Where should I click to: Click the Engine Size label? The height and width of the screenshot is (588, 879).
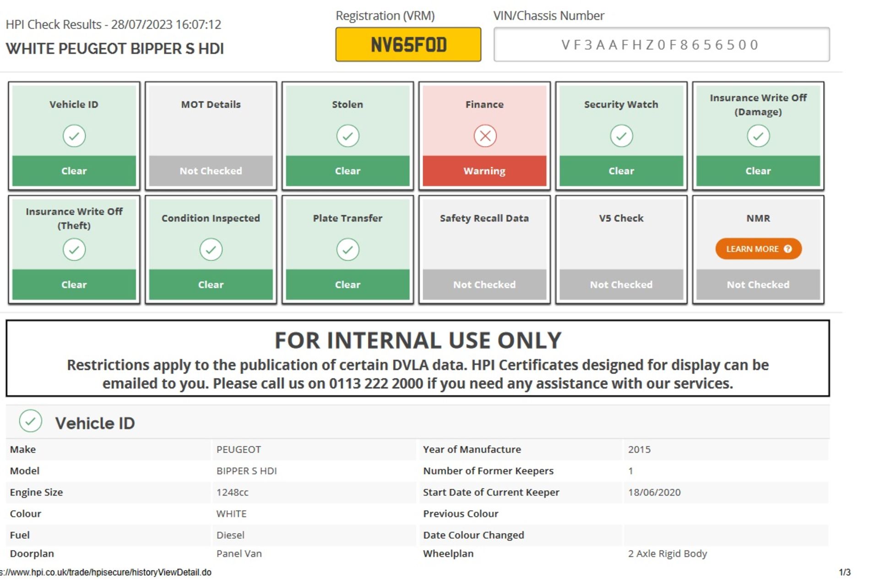pyautogui.click(x=36, y=492)
